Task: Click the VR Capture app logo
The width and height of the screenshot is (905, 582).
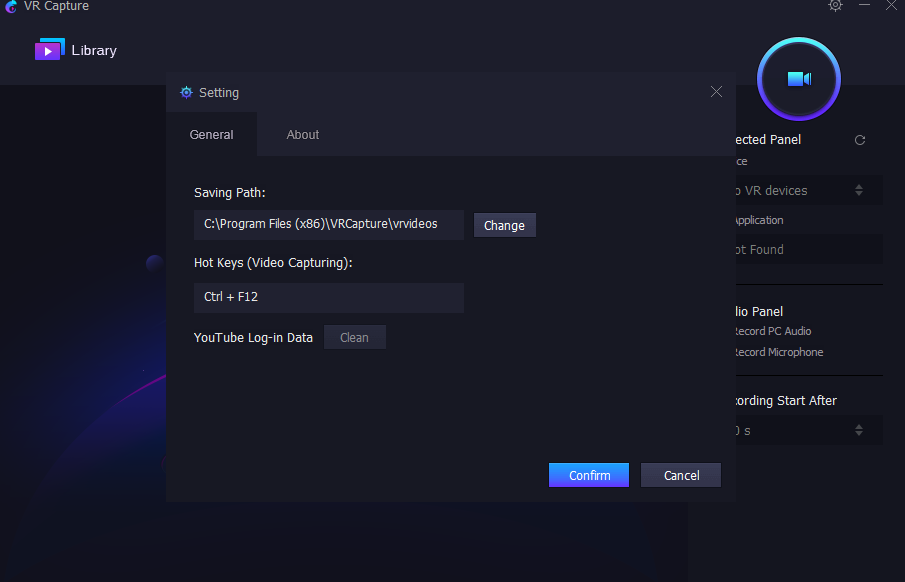Action: click(10, 6)
